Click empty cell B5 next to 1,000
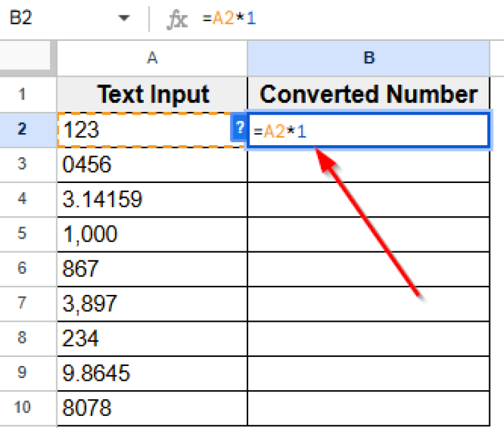Image resolution: width=504 pixels, height=428 pixels. pos(368,234)
